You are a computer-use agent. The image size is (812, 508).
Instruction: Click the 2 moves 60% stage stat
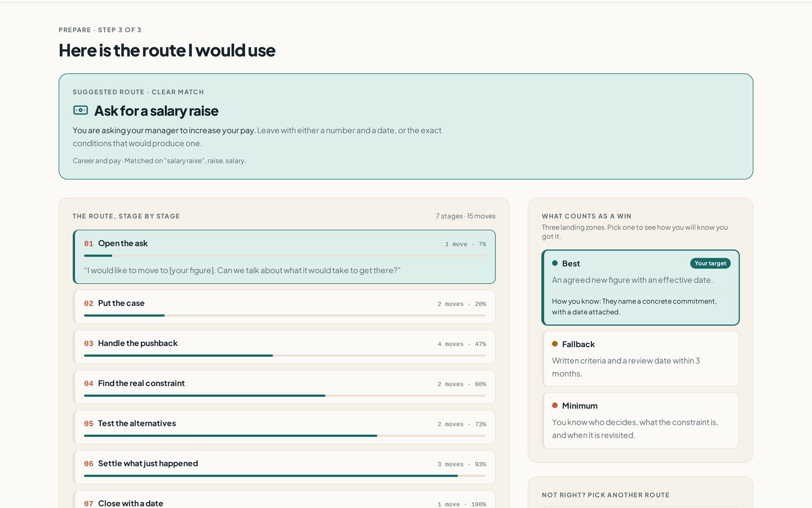pos(462,384)
